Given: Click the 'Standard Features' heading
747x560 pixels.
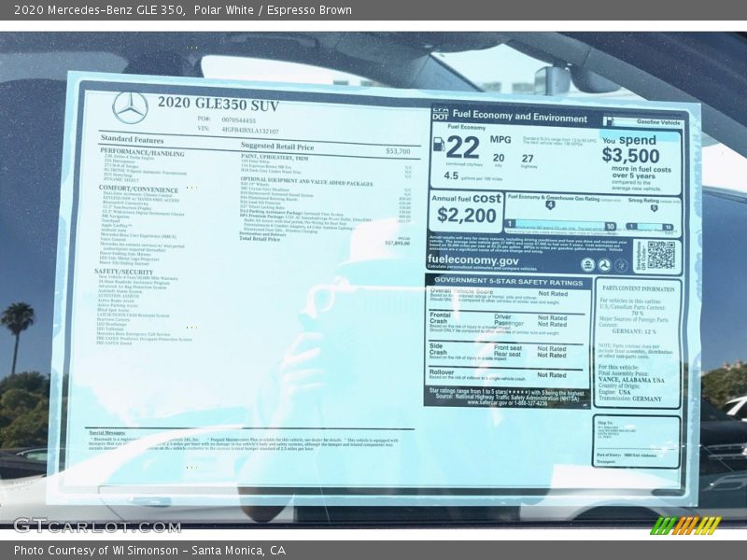Looking at the screenshot, I should point(132,139).
